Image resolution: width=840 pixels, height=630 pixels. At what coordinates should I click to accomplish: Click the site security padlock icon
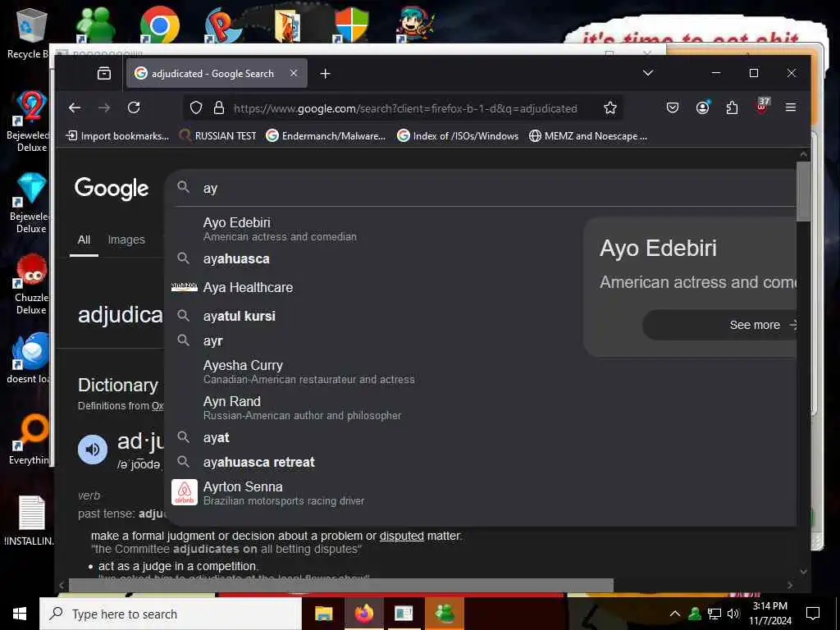tap(218, 108)
